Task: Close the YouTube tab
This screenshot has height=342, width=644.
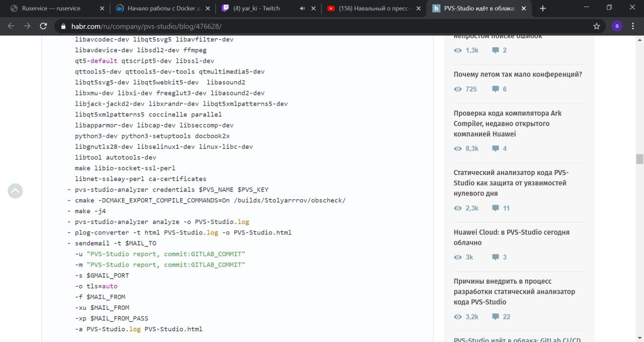Action: point(419,9)
